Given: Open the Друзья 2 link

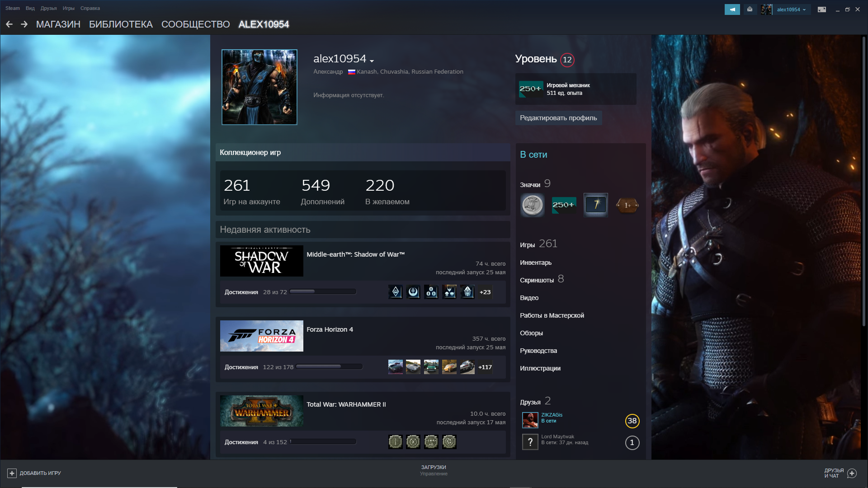Looking at the screenshot, I should pyautogui.click(x=535, y=401).
